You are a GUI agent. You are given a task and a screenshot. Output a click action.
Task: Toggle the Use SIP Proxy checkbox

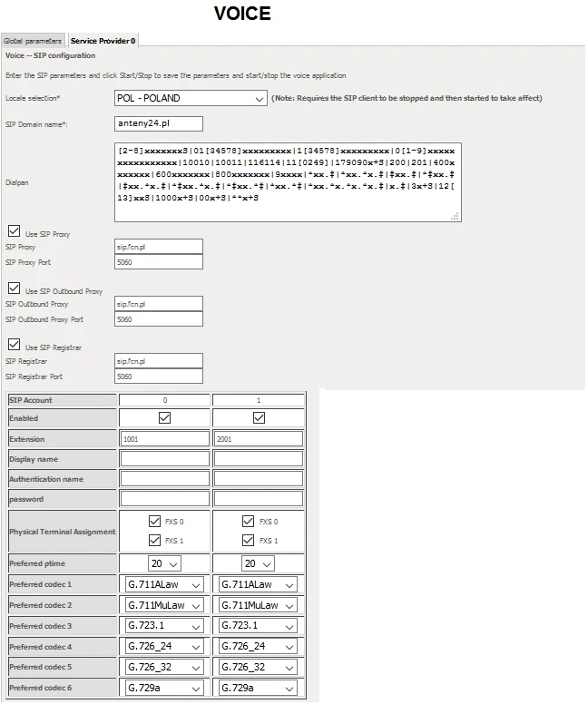14,232
